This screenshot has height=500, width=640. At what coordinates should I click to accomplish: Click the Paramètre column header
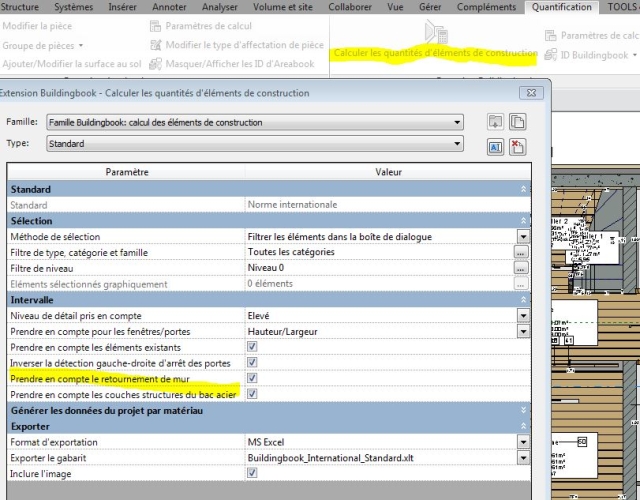[x=127, y=172]
